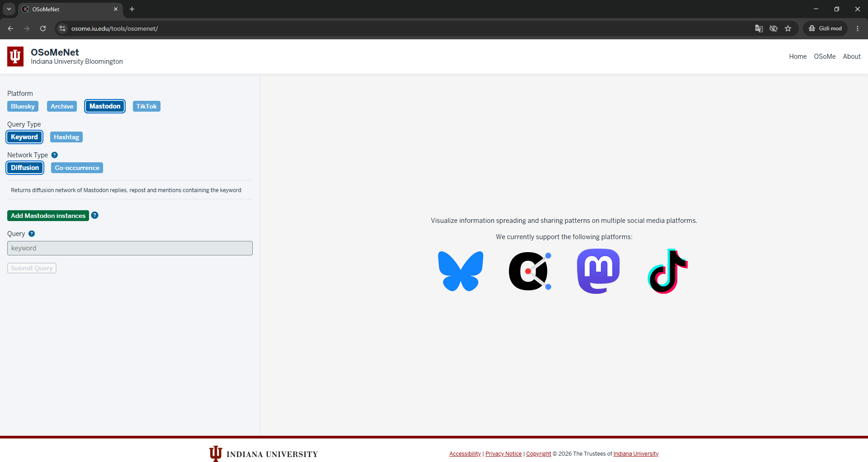The width and height of the screenshot is (868, 462).
Task: Select the TikTok platform
Action: (146, 106)
